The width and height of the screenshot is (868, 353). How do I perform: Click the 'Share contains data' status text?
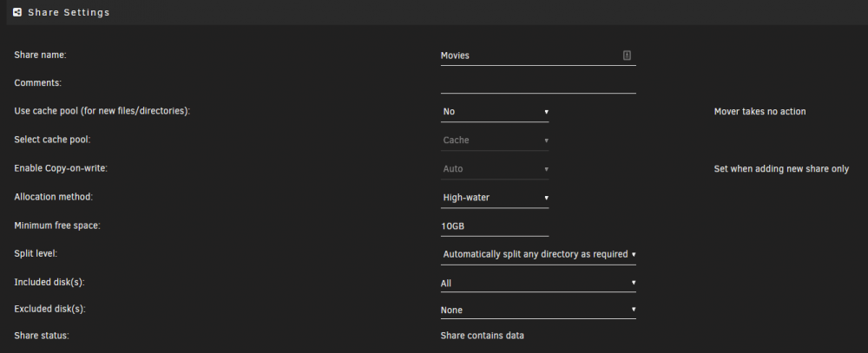point(482,336)
